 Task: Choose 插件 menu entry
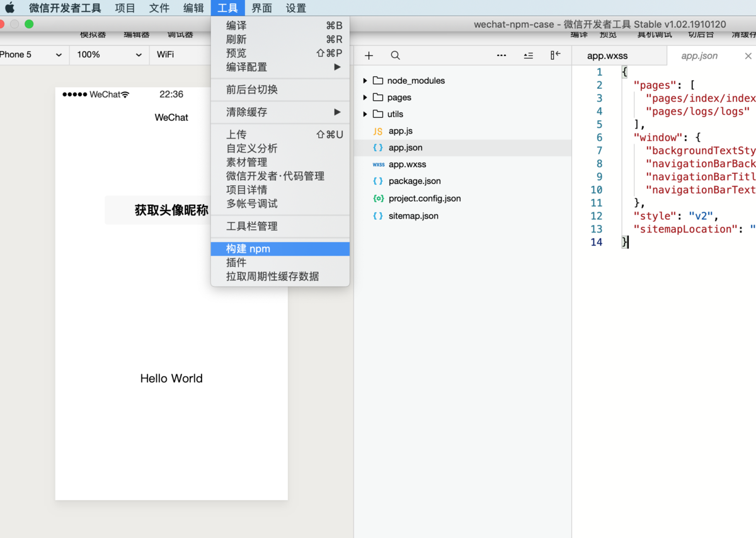click(280, 263)
